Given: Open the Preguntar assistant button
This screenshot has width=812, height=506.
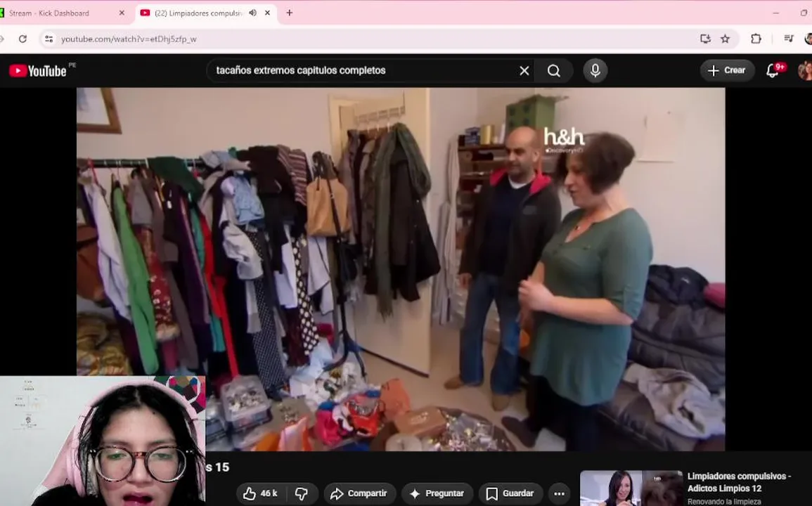Looking at the screenshot, I should click(x=437, y=493).
